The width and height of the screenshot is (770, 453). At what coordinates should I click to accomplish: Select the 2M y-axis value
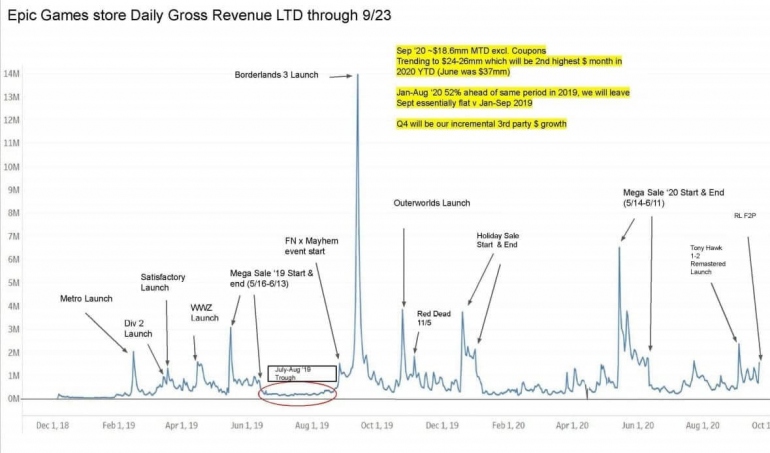click(x=13, y=353)
